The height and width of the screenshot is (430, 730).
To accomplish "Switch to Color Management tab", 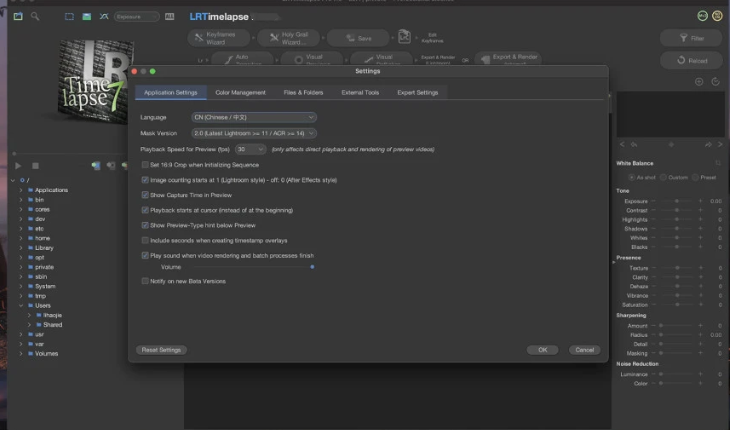I will tap(240, 93).
